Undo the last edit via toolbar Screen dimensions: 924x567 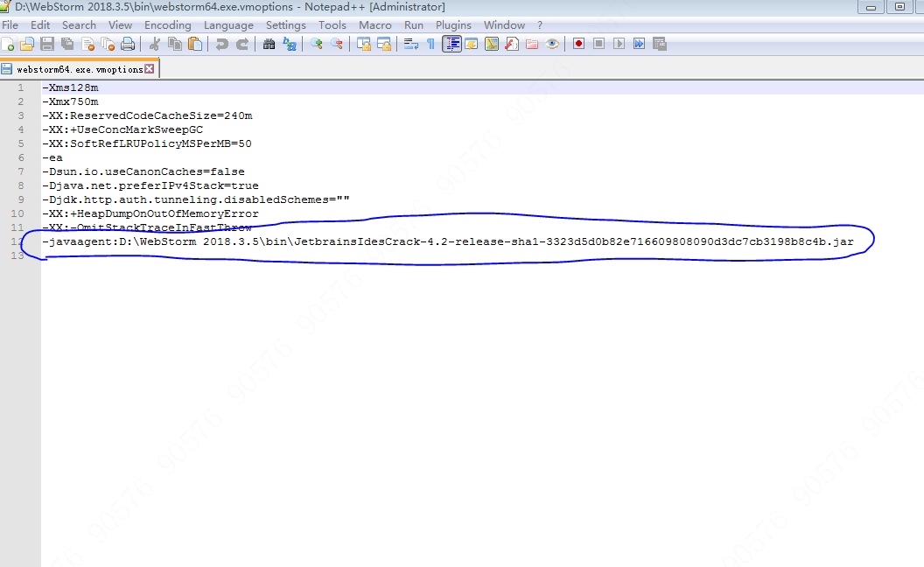point(222,45)
